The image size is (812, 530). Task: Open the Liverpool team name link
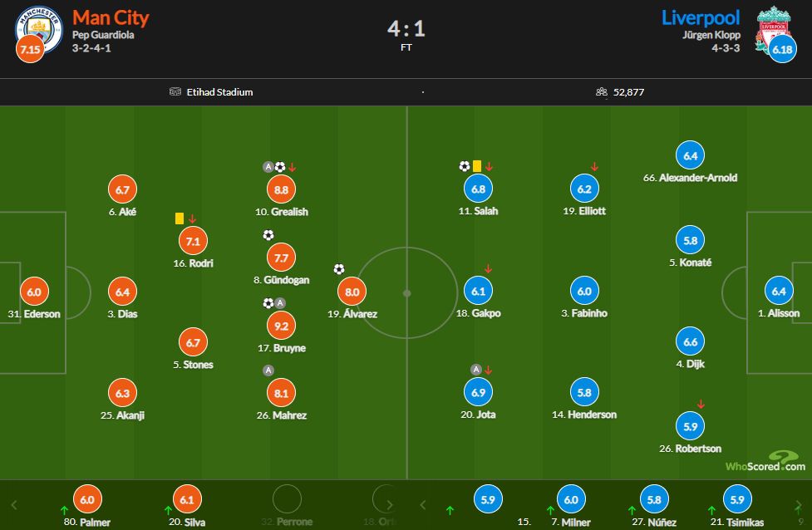701,17
